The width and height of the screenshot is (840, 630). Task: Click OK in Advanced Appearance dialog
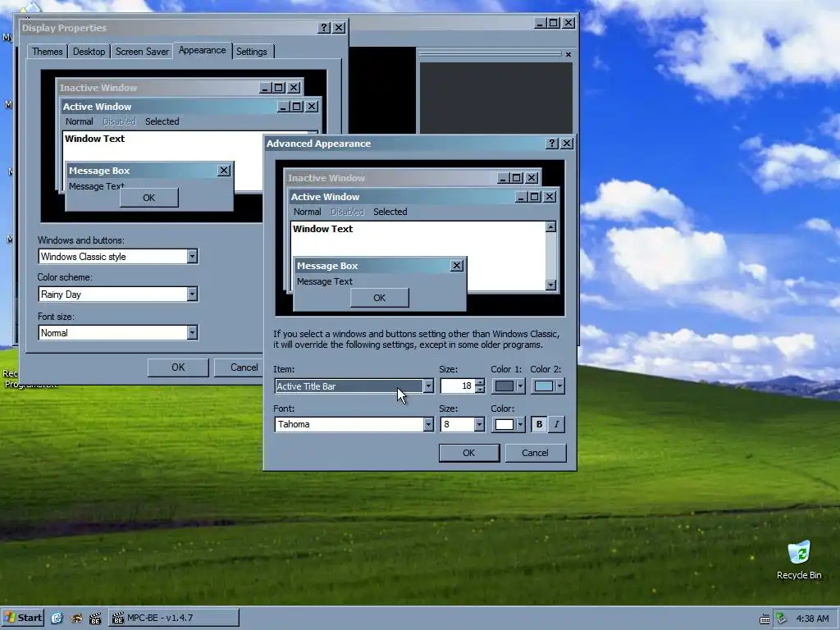click(468, 453)
